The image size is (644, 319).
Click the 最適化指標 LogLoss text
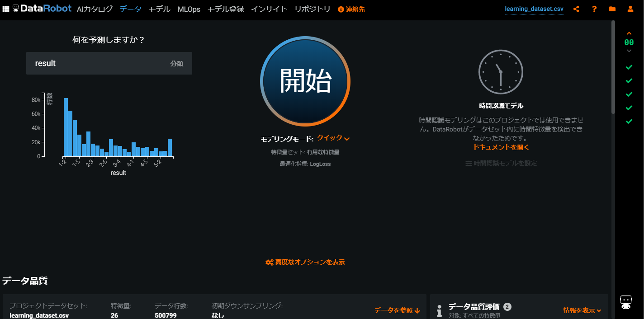tap(305, 164)
